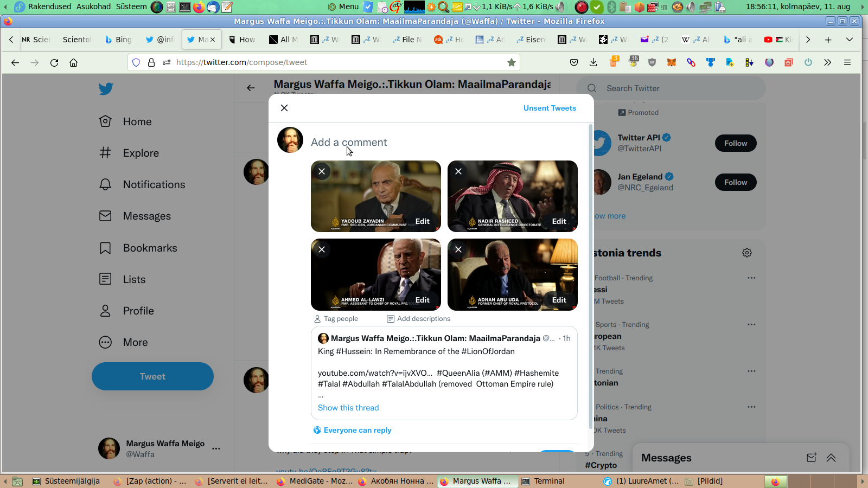Image resolution: width=868 pixels, height=488 pixels.
Task: Tag people in the attached photos
Action: (x=336, y=319)
